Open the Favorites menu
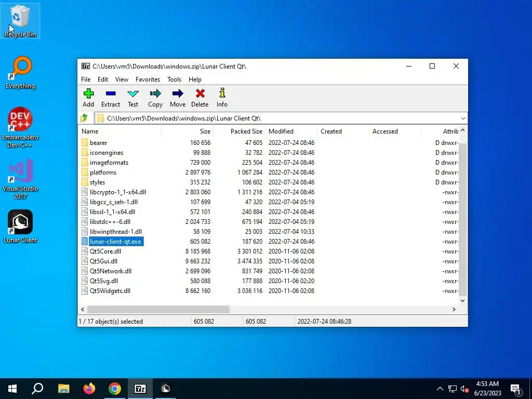The width and height of the screenshot is (532, 399). pos(148,79)
